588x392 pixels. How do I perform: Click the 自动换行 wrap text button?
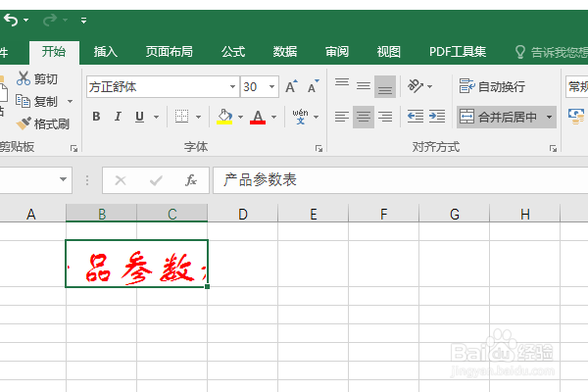pyautogui.click(x=492, y=86)
